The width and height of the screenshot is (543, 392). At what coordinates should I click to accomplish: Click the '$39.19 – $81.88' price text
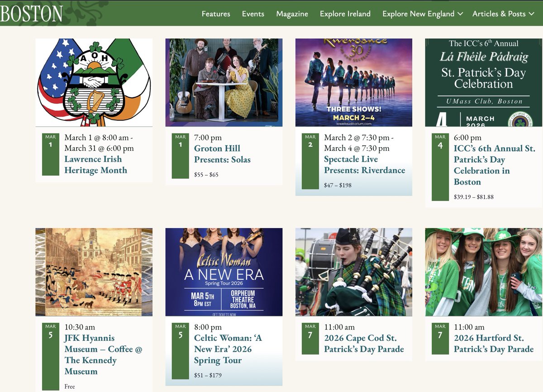tap(474, 196)
